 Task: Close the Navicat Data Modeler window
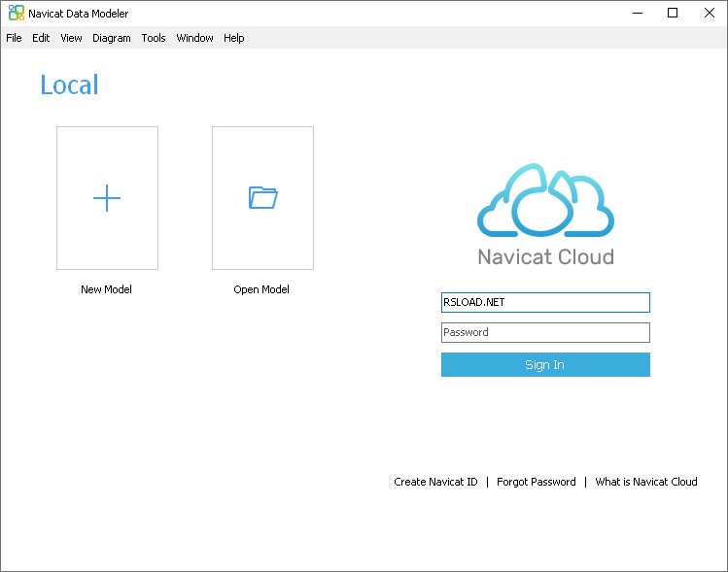[709, 13]
